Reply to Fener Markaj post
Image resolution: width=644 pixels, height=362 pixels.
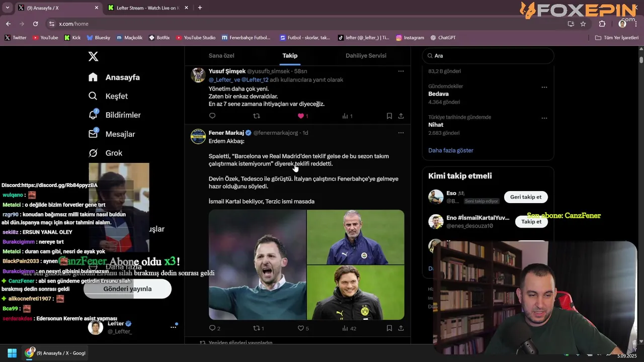click(x=212, y=328)
